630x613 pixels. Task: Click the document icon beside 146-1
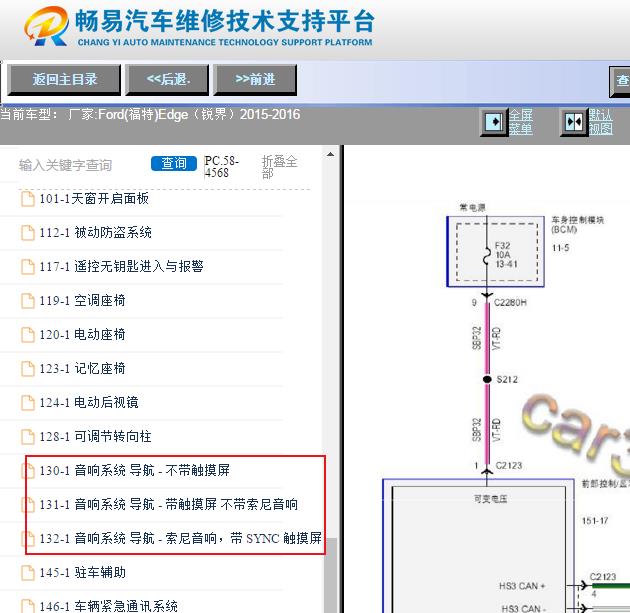[x=28, y=606]
